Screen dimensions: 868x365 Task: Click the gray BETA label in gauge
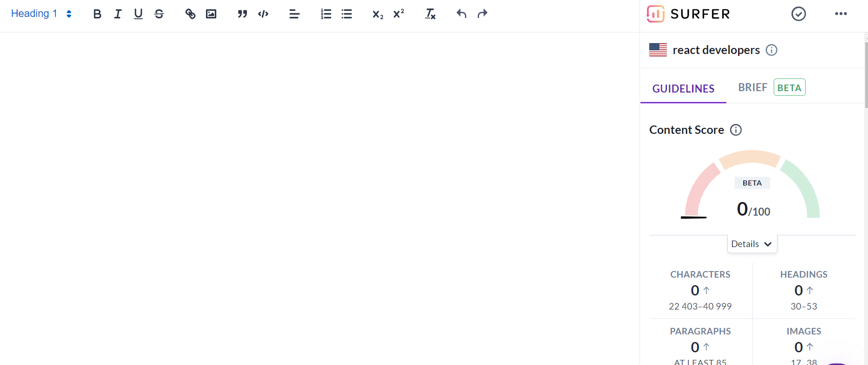coord(752,183)
